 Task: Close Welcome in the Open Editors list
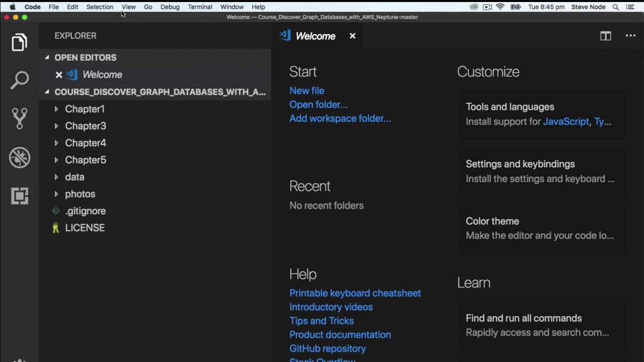coord(59,75)
